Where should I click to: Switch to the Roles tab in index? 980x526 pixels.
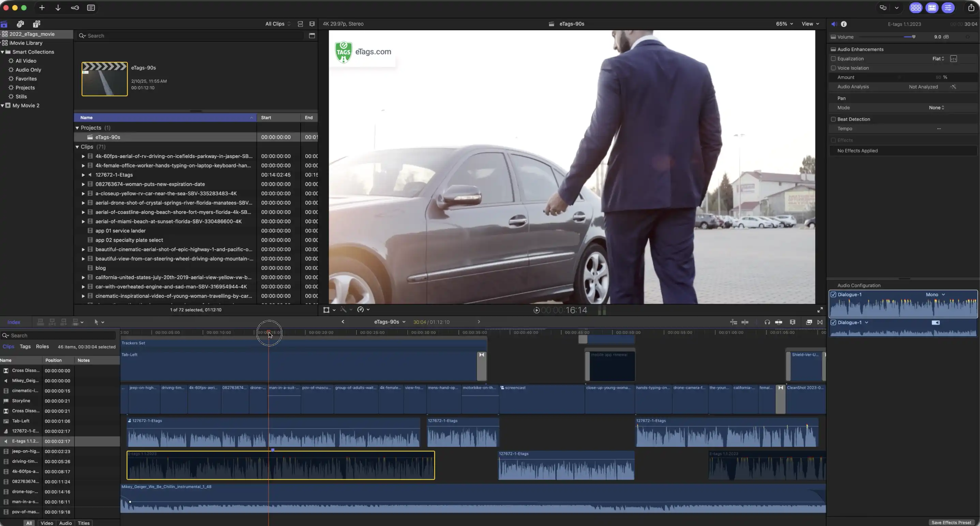pyautogui.click(x=42, y=347)
